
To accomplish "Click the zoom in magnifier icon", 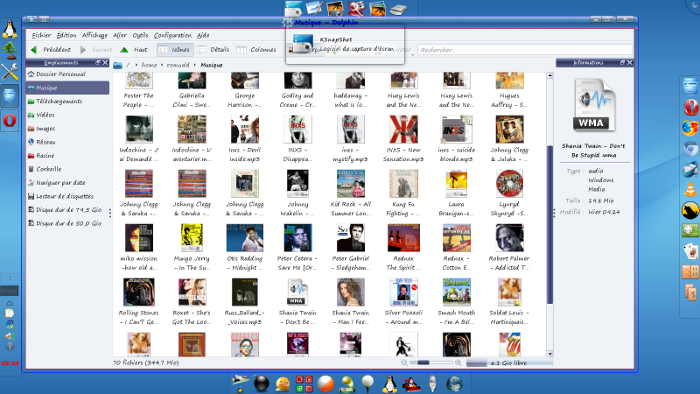I will [458, 363].
